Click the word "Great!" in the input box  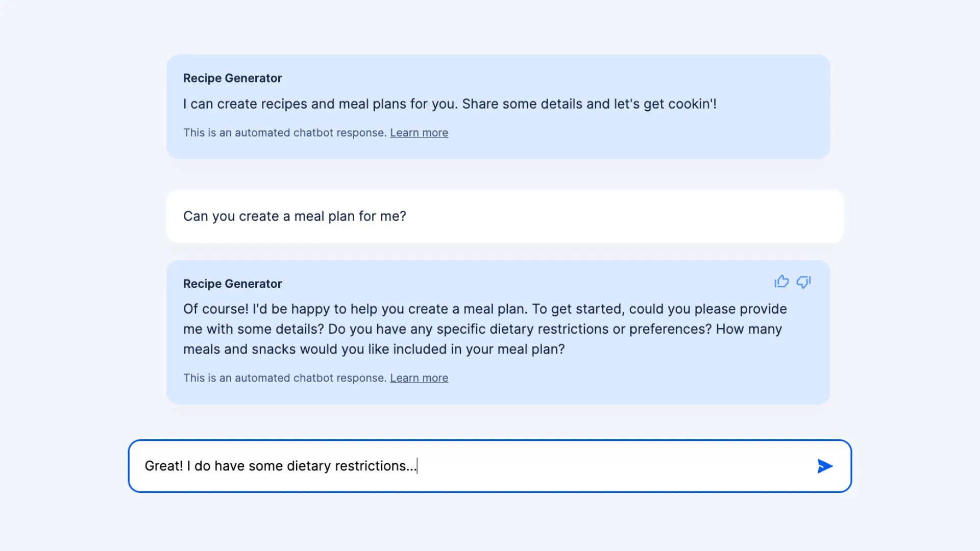click(163, 466)
